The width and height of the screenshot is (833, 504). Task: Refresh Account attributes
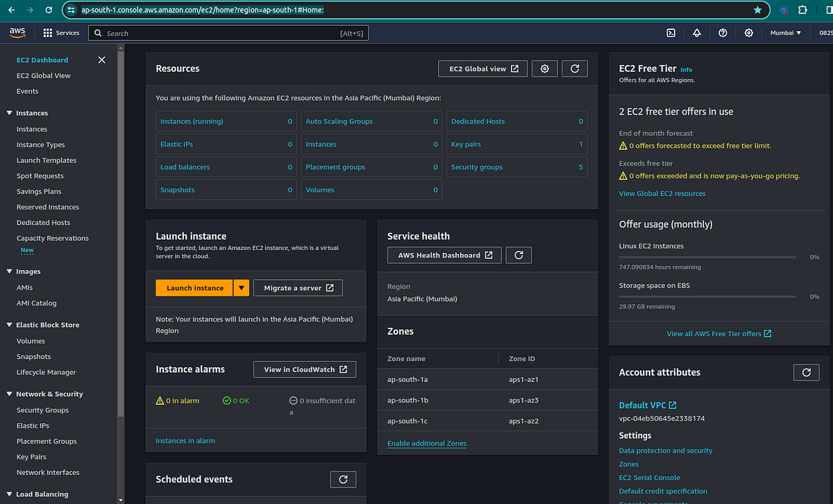tap(806, 372)
